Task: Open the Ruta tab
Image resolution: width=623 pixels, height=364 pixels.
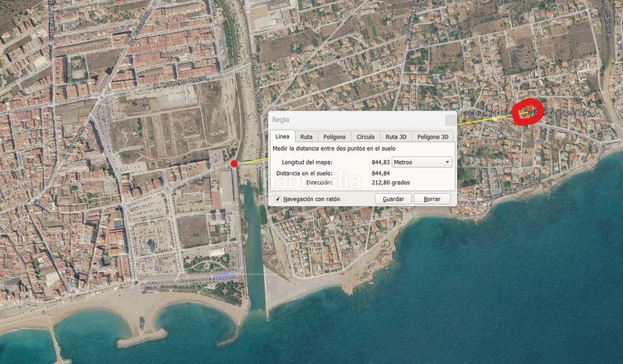Action: tap(306, 136)
